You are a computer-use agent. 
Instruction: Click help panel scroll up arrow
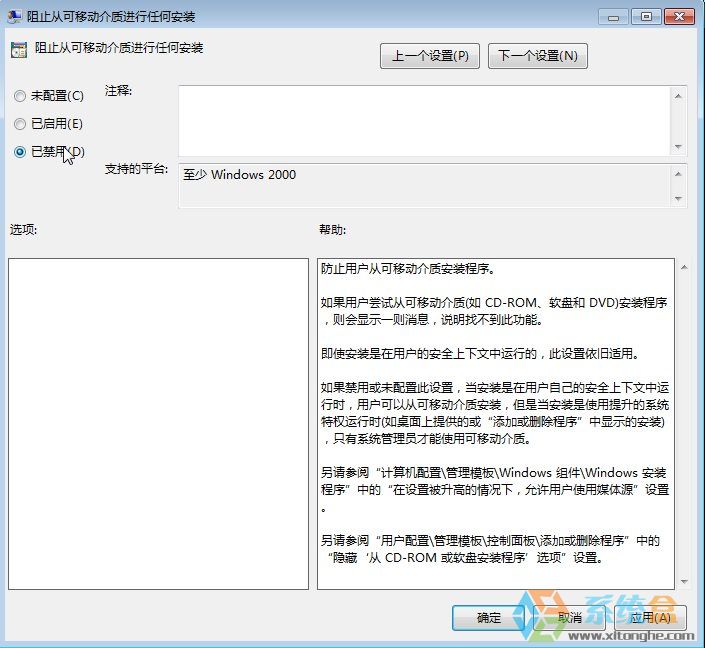[x=684, y=268]
